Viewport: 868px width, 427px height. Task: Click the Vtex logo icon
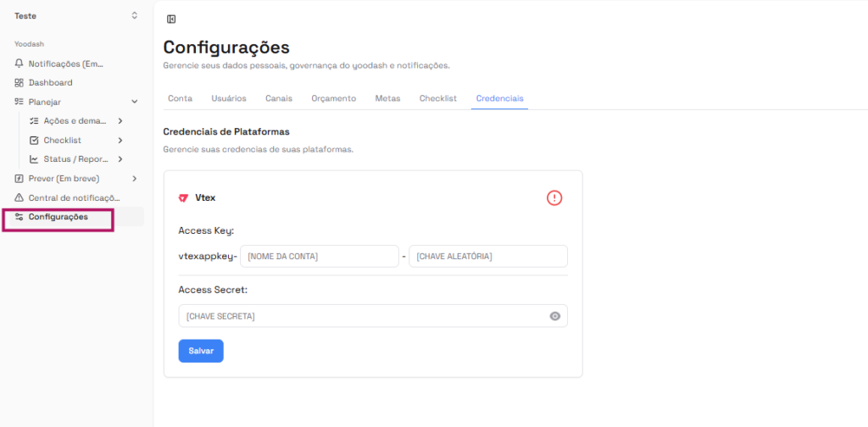coord(183,197)
